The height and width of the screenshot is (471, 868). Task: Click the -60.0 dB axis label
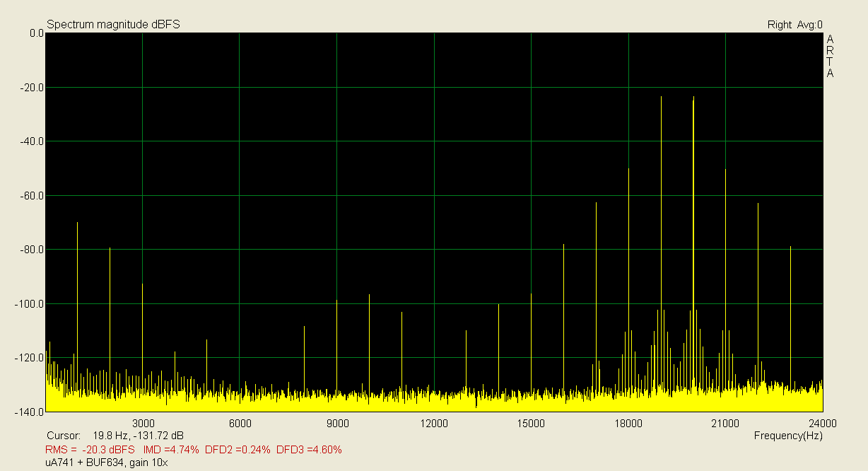point(33,196)
